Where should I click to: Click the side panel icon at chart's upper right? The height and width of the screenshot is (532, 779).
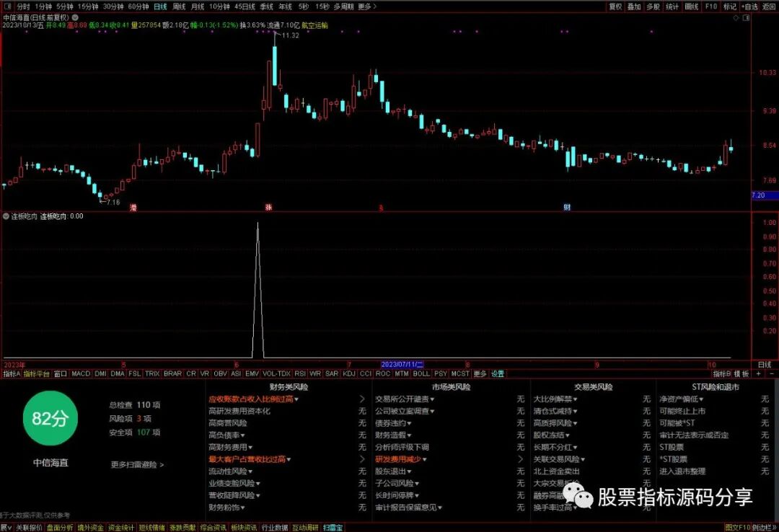746,18
